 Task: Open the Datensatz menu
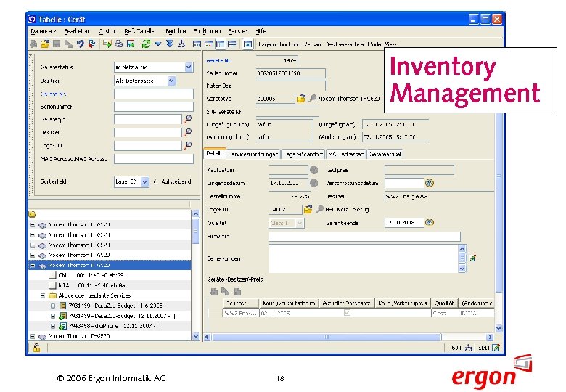pos(44,31)
